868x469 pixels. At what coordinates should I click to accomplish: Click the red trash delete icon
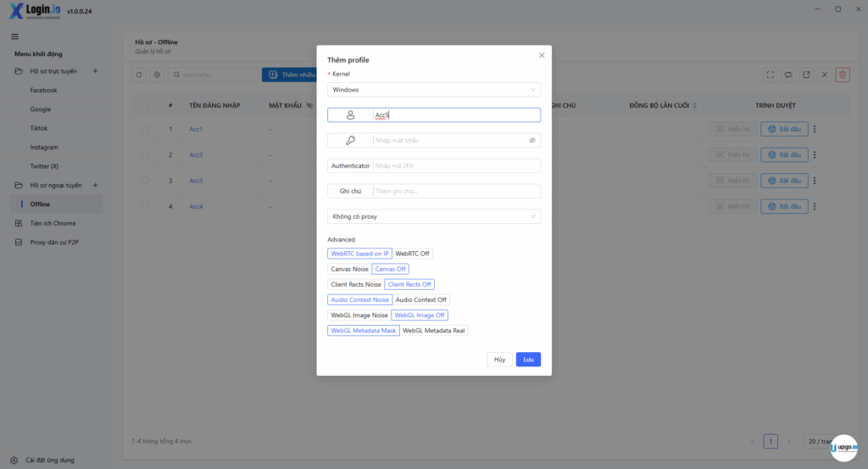click(x=843, y=75)
